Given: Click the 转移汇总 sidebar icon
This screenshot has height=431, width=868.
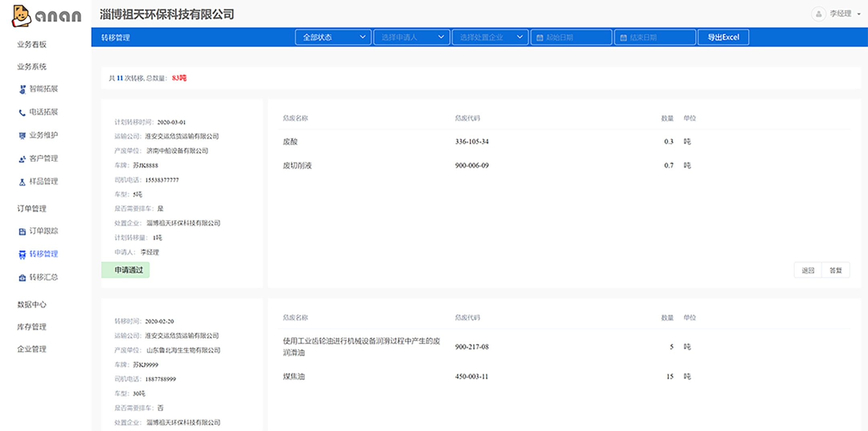Looking at the screenshot, I should [23, 278].
